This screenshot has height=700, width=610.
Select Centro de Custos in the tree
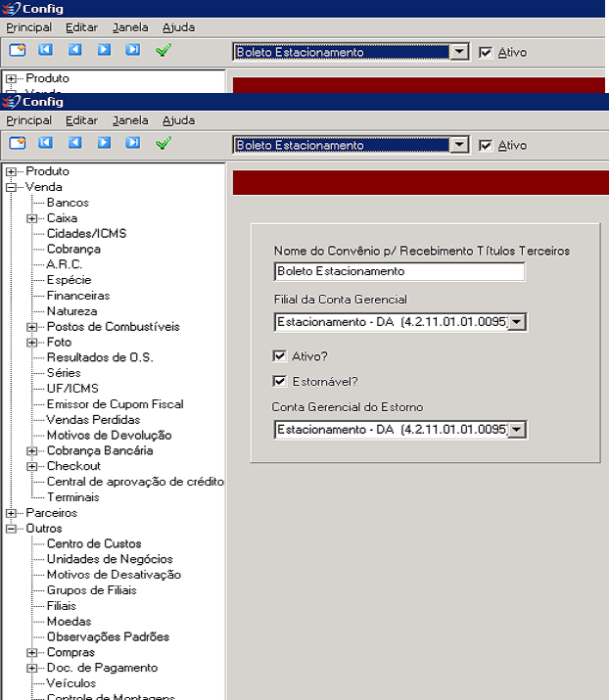coord(94,543)
